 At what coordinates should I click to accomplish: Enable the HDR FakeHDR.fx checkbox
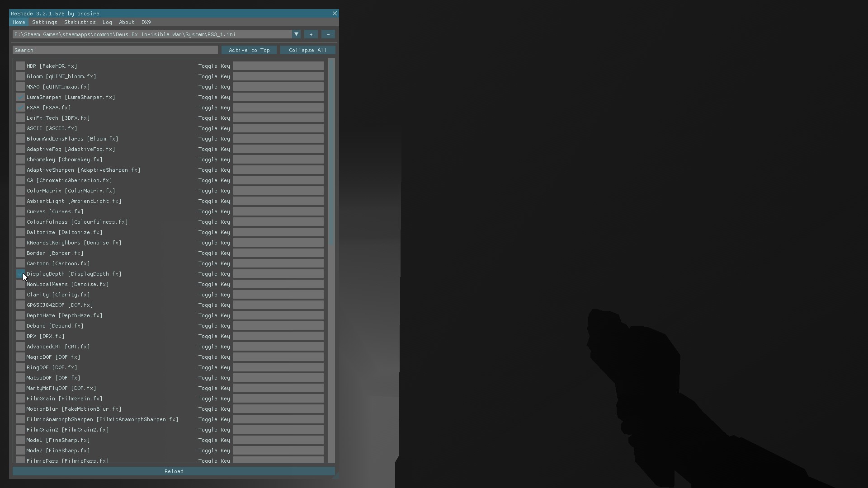pyautogui.click(x=20, y=66)
